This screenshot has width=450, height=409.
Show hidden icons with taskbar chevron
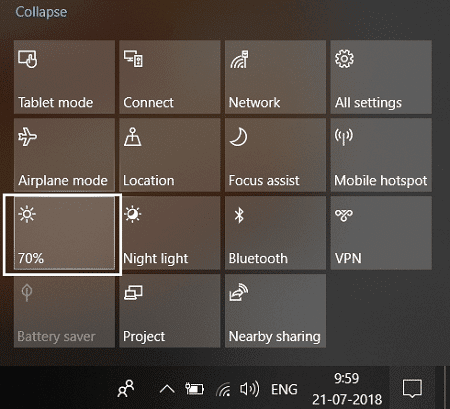[x=167, y=389]
